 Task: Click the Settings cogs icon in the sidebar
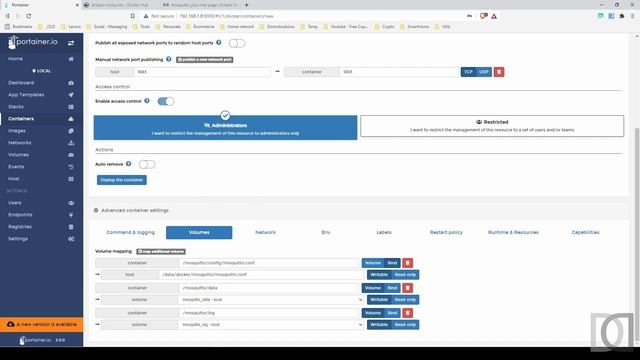click(x=71, y=239)
